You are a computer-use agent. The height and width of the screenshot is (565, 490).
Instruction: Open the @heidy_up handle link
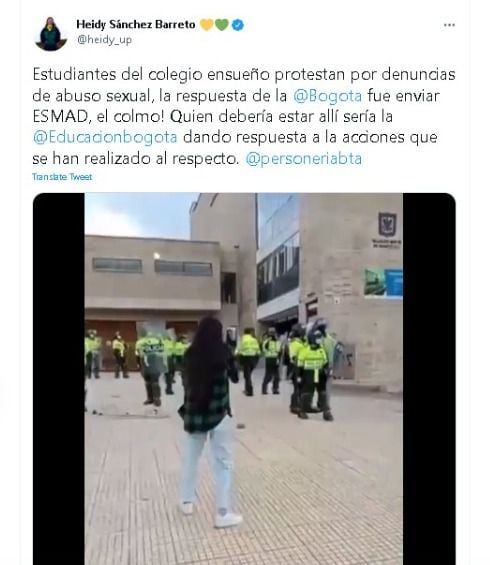point(104,40)
